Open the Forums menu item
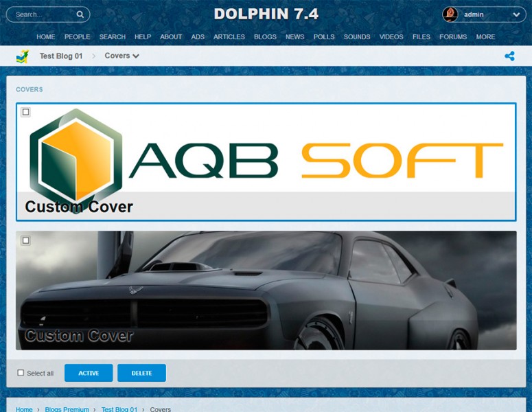 pos(453,36)
